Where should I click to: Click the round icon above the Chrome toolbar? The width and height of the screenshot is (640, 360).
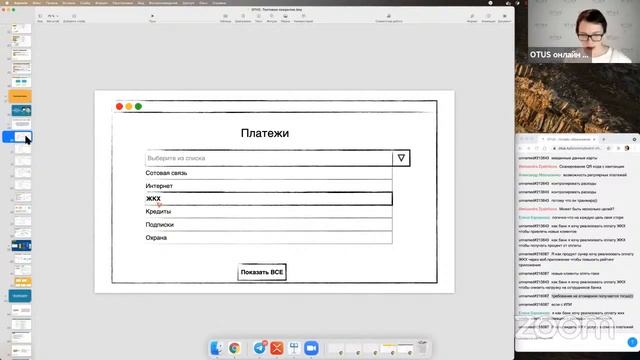[x=634, y=140]
